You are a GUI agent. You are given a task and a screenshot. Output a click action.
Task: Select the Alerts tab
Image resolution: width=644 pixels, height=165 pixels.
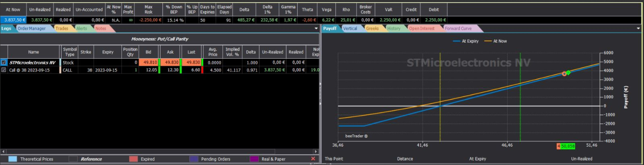(x=82, y=28)
